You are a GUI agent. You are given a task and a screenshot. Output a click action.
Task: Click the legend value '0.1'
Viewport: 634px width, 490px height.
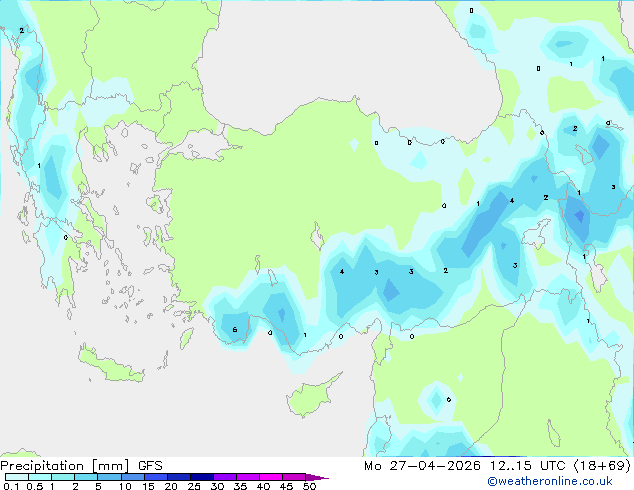point(11,486)
